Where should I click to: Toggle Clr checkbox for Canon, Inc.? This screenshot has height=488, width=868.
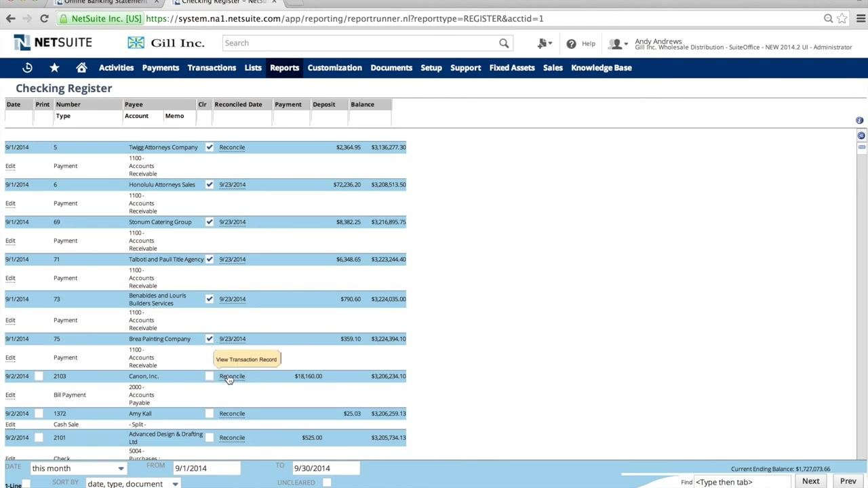(209, 376)
